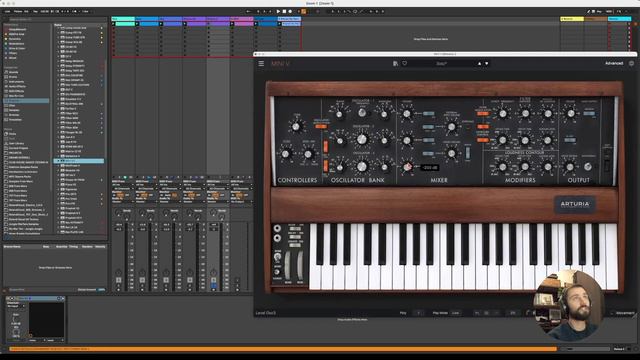This screenshot has width=640, height=360.
Task: Click the Mini V preset name field
Action: [442, 64]
